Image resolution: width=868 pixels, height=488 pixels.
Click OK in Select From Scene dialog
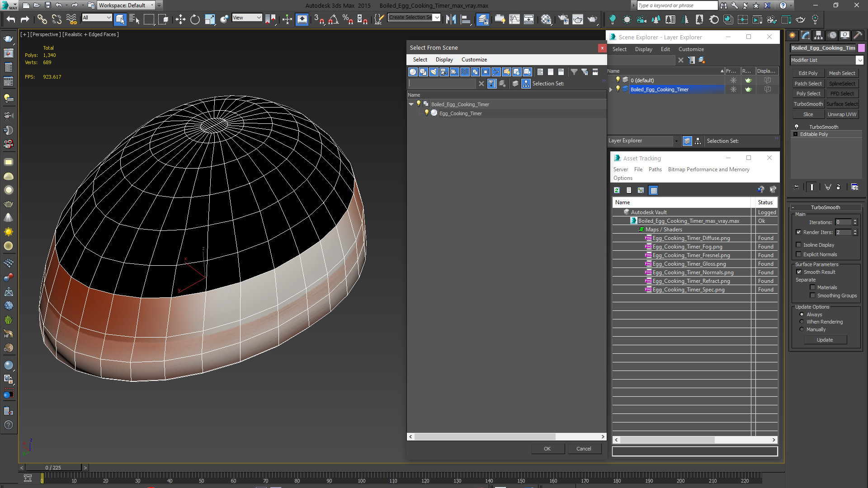tap(547, 449)
